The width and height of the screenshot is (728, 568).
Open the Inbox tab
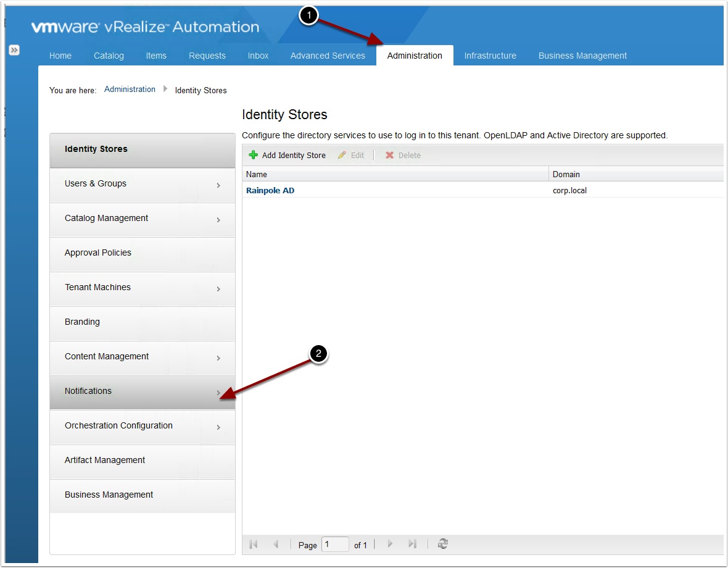click(x=258, y=56)
